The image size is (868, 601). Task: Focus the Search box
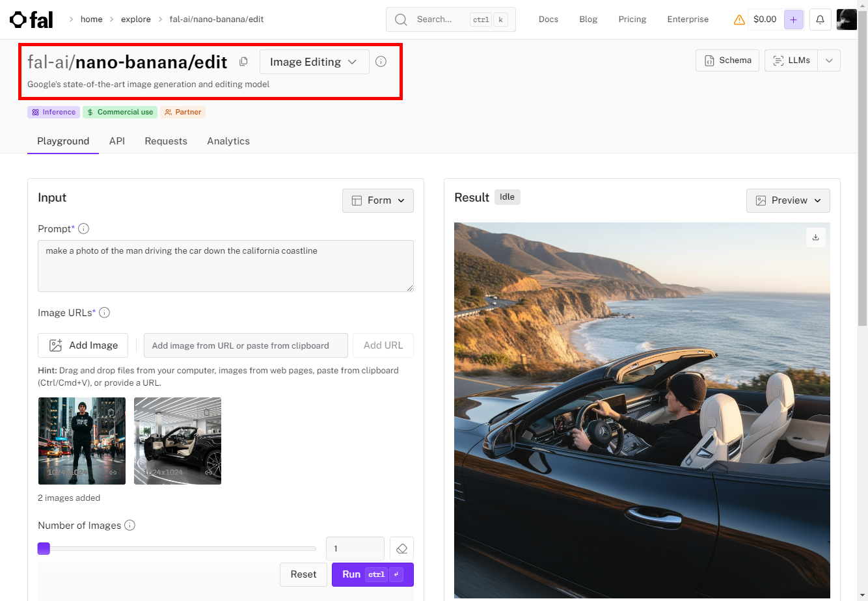click(451, 20)
